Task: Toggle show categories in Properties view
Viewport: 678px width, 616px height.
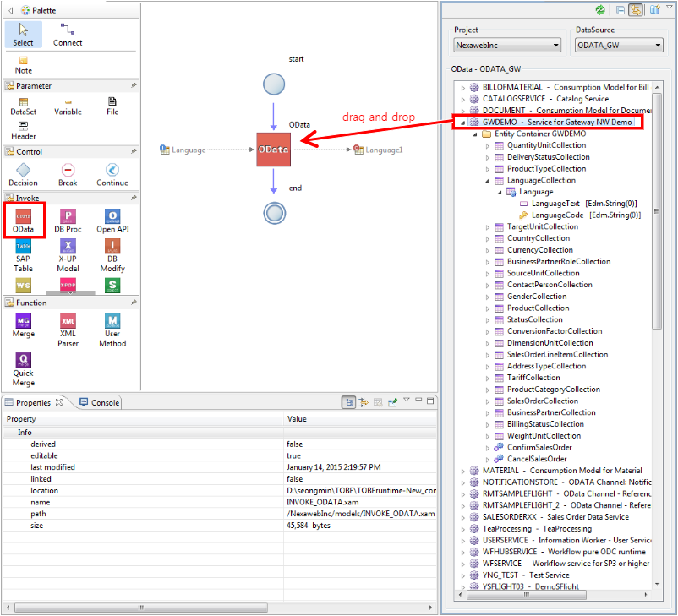Action: point(348,402)
